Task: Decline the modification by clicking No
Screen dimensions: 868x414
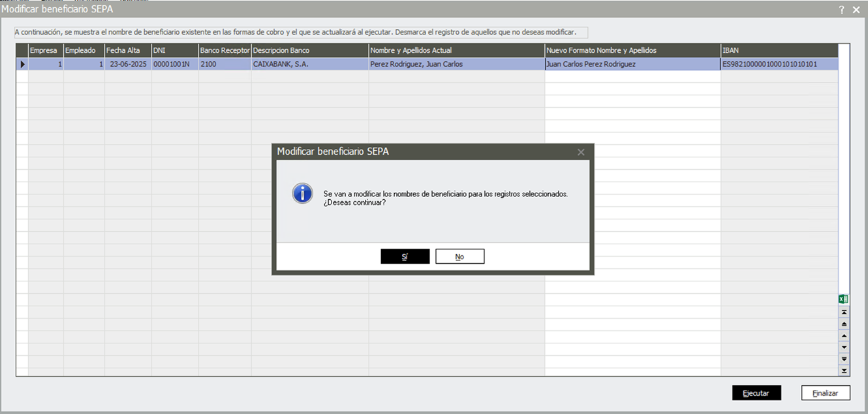Action: [459, 257]
